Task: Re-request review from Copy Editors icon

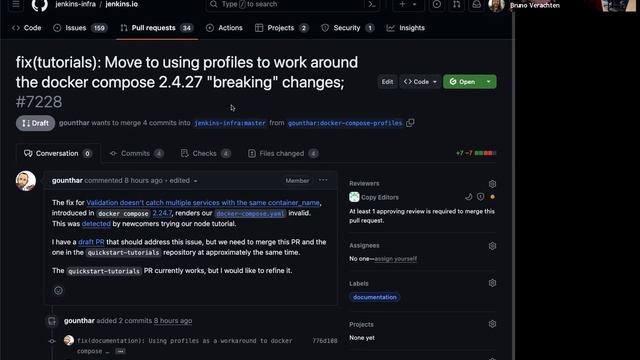Action: 469,197
